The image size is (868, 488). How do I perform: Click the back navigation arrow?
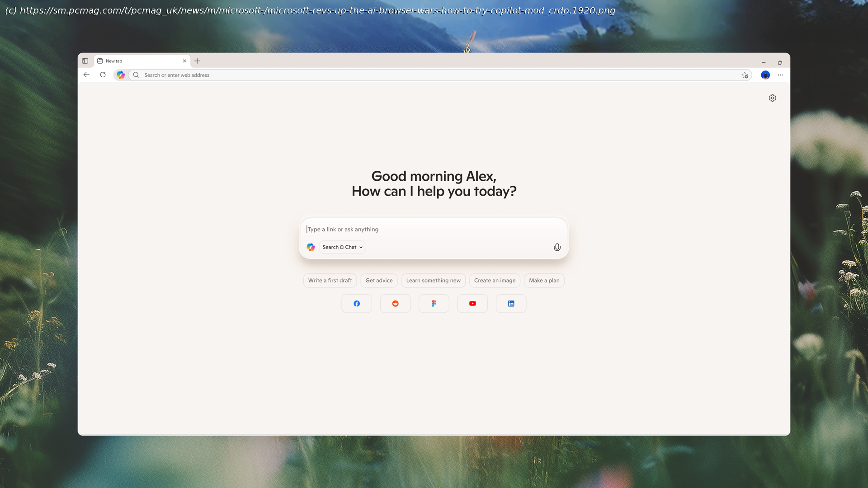[87, 75]
